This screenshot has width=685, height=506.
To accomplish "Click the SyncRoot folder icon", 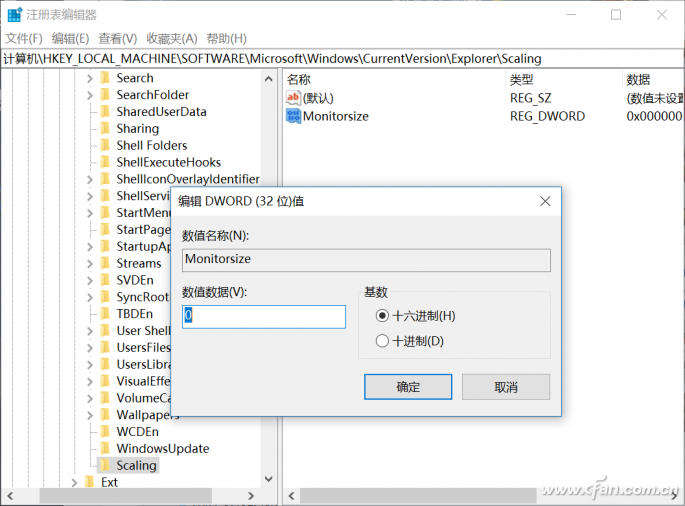I will tap(105, 297).
